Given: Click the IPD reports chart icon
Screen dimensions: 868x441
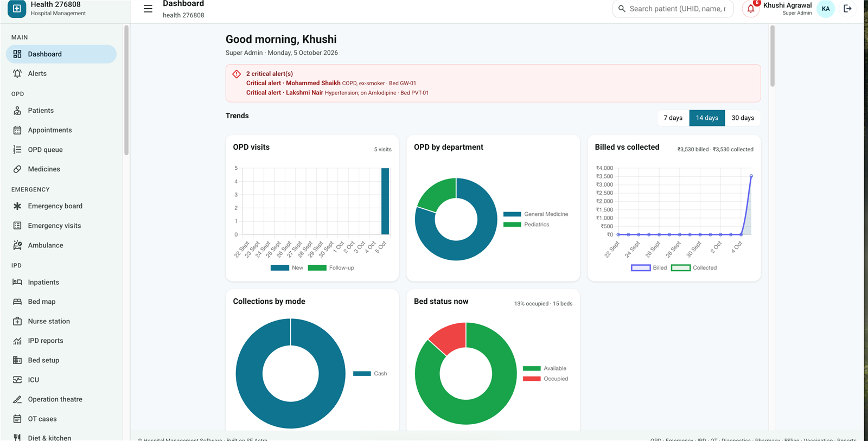Looking at the screenshot, I should [17, 341].
